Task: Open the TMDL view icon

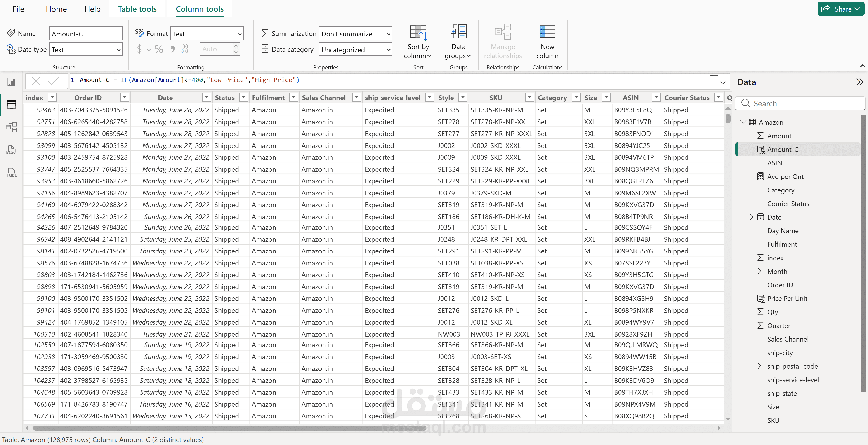Action: click(11, 172)
